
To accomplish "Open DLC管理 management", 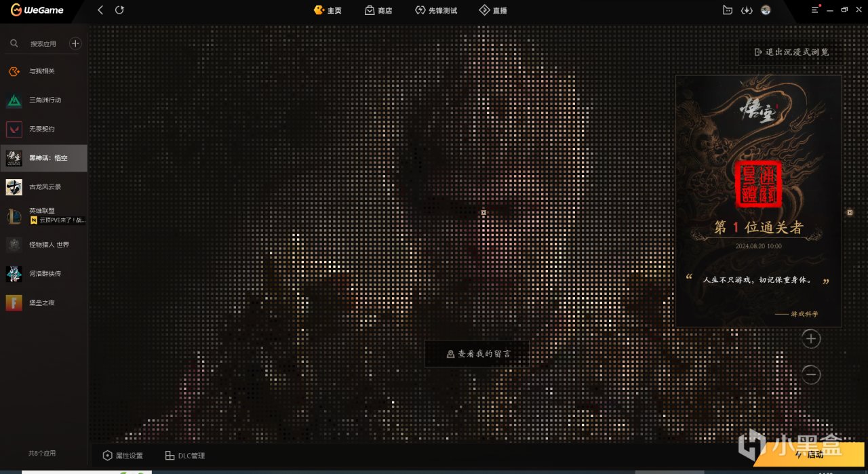I will pos(185,456).
